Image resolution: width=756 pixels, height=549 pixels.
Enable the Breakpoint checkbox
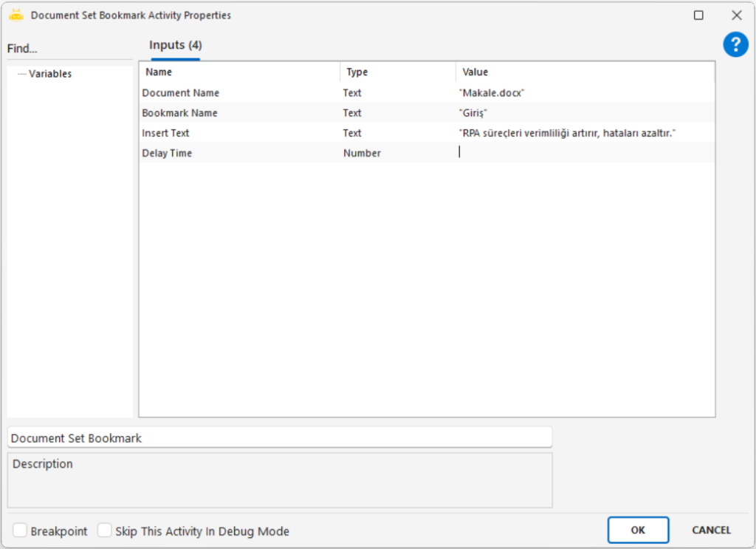21,531
